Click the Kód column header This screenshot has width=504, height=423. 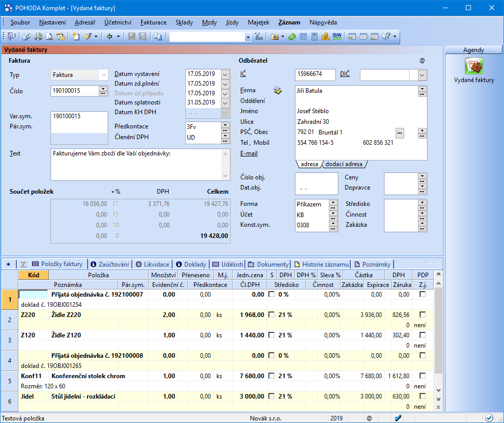point(34,275)
